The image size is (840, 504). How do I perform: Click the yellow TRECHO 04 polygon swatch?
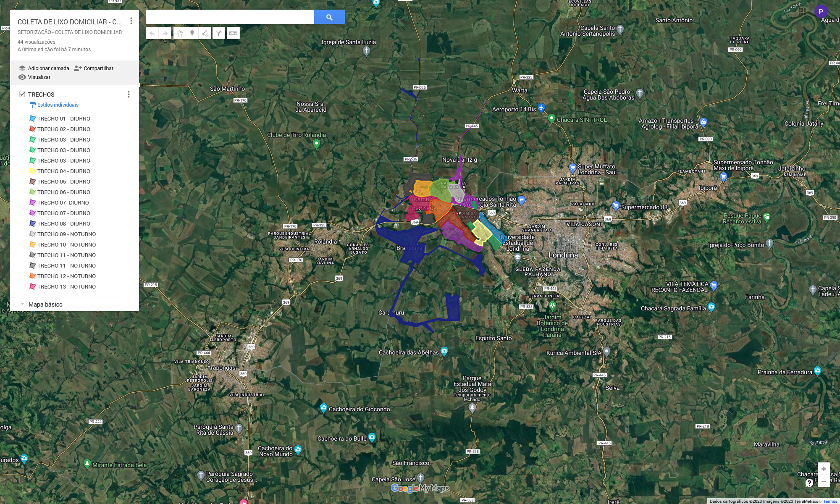pyautogui.click(x=32, y=171)
